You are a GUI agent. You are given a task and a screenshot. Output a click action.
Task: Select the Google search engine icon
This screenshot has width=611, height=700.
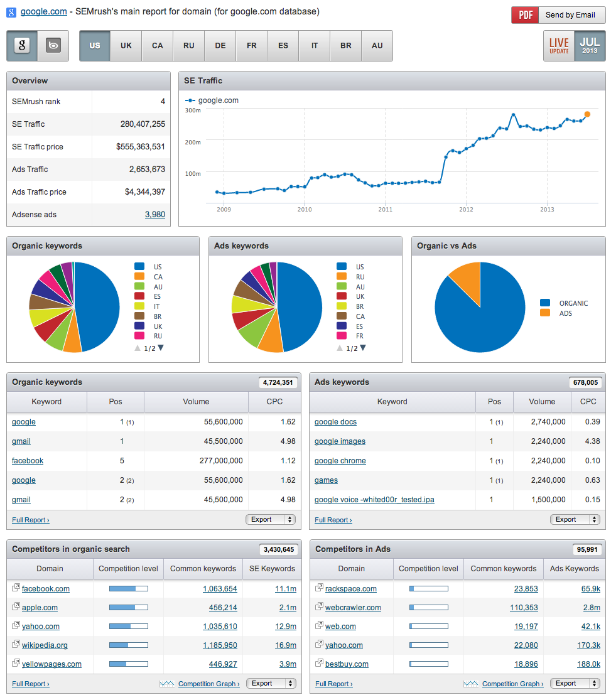pos(22,46)
